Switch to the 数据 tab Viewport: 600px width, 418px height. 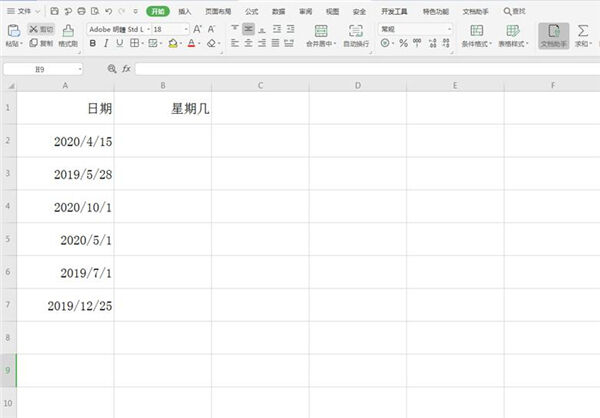click(x=279, y=11)
